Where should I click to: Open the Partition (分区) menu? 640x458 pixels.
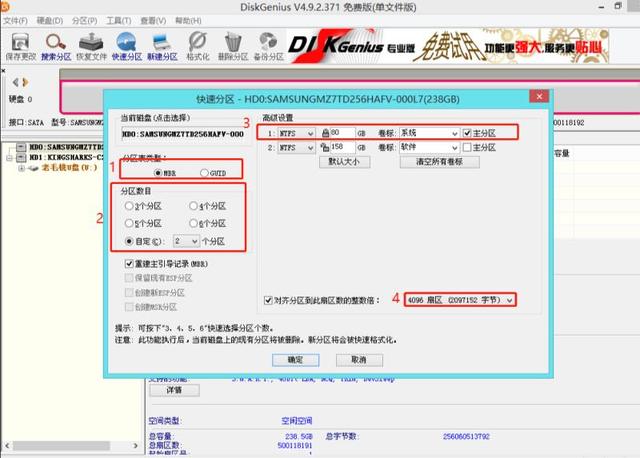[x=84, y=20]
